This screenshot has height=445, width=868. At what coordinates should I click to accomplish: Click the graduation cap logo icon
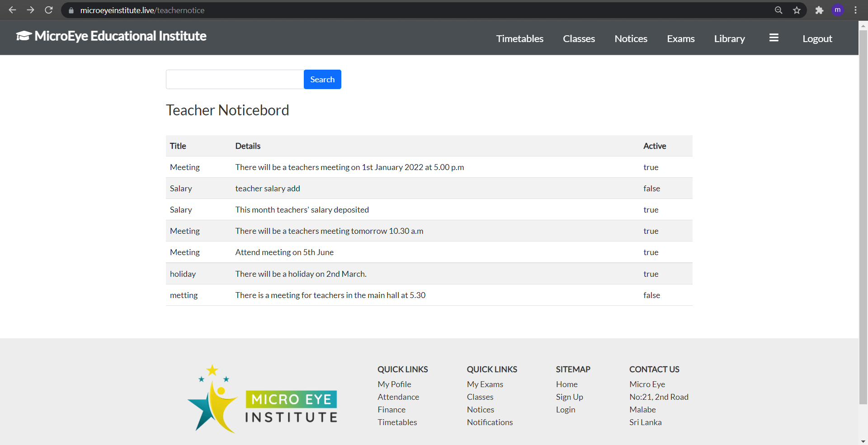tap(24, 36)
